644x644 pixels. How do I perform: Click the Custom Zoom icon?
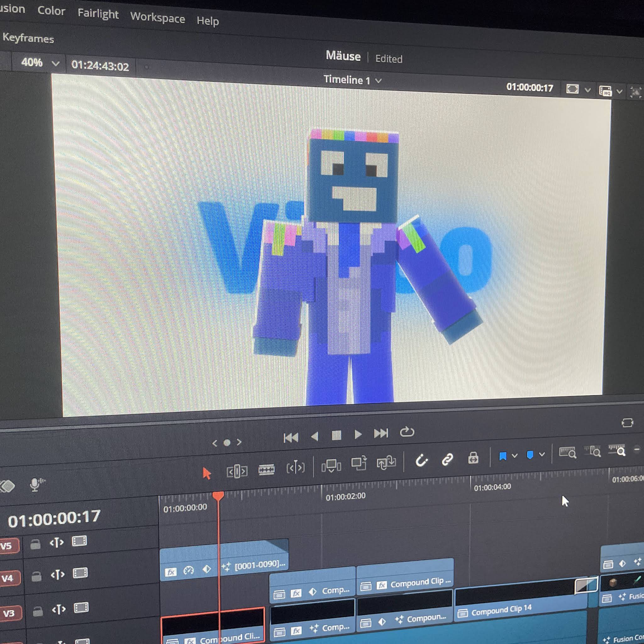pos(617,450)
